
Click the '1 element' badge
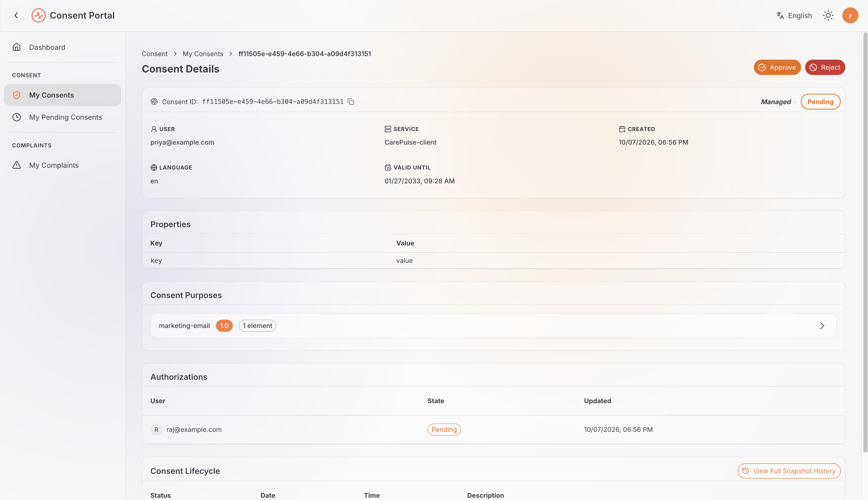click(257, 325)
